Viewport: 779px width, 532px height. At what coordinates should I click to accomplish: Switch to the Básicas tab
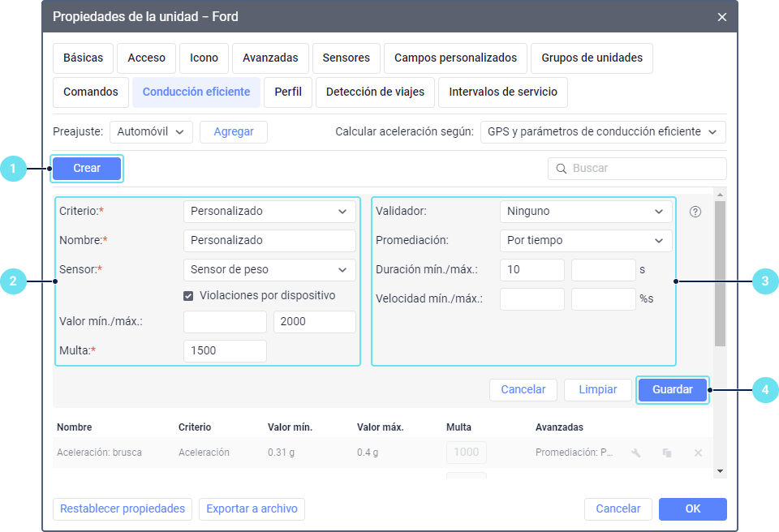coord(83,58)
